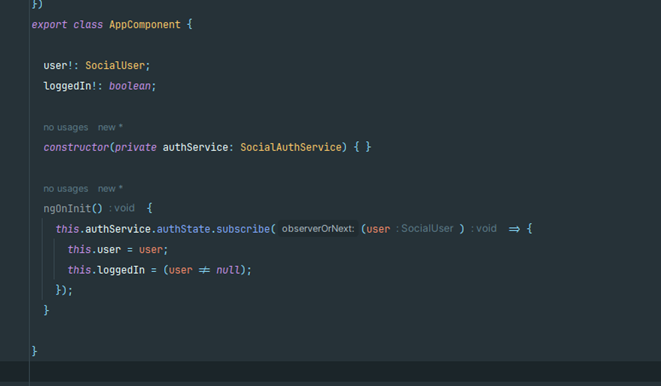Click the 'this.user = user' assignment line
Screen dimensions: 661x386
(118, 250)
